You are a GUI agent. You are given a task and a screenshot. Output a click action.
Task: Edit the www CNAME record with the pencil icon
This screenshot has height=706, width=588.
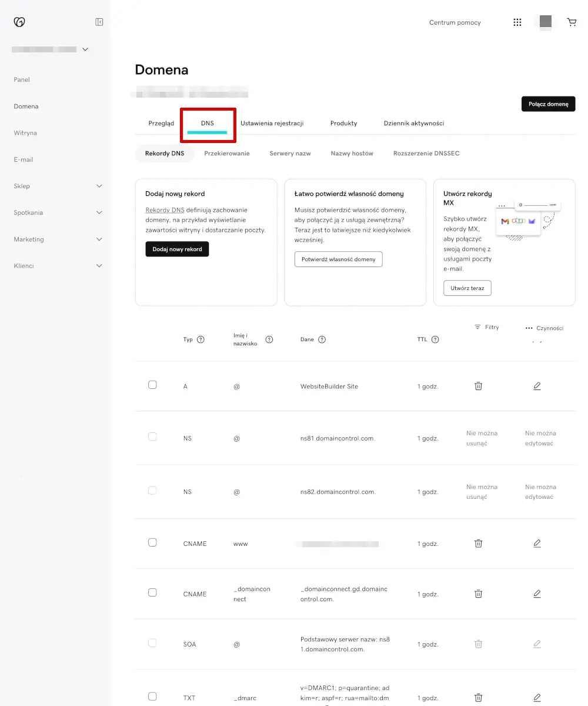(x=536, y=543)
